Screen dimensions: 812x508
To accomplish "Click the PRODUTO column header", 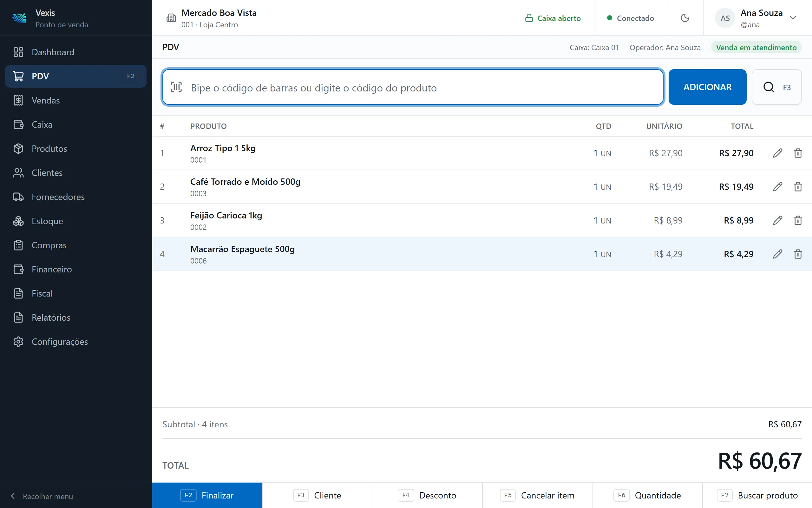I will [x=208, y=126].
